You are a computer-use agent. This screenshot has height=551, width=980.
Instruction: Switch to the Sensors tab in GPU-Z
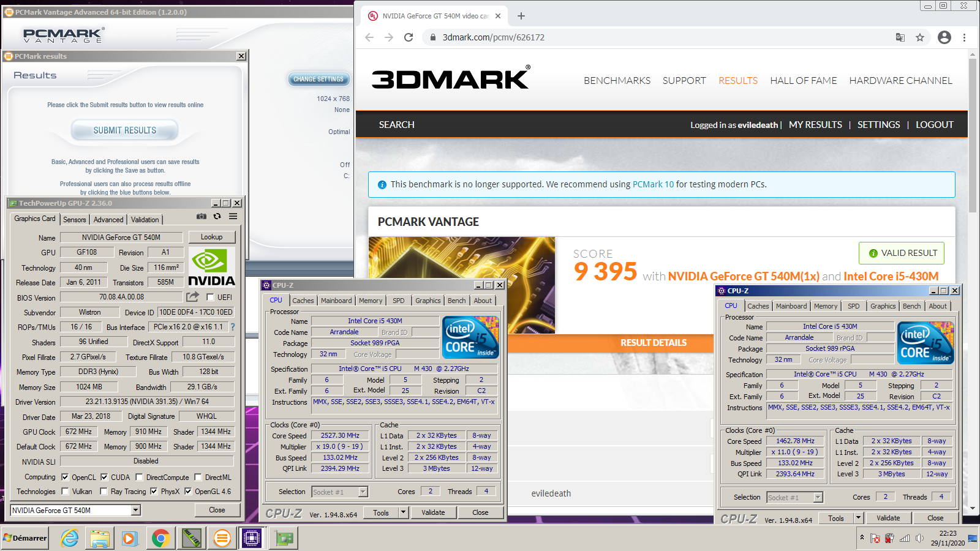[75, 219]
